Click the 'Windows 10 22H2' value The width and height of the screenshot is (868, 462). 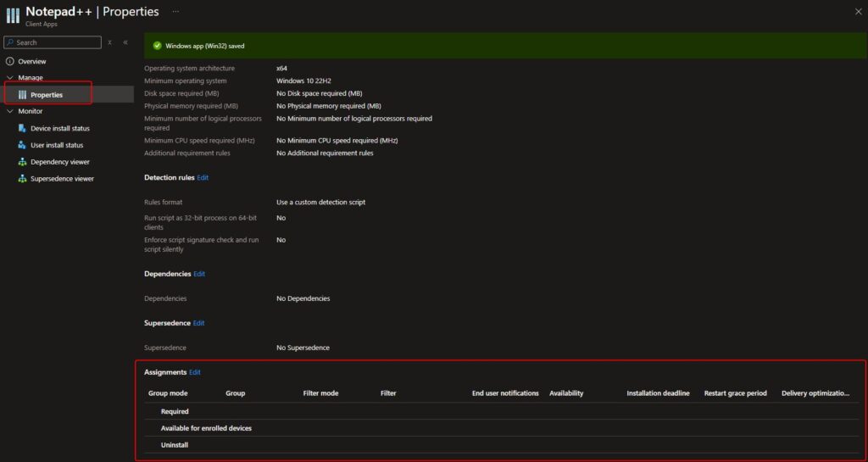coord(303,81)
